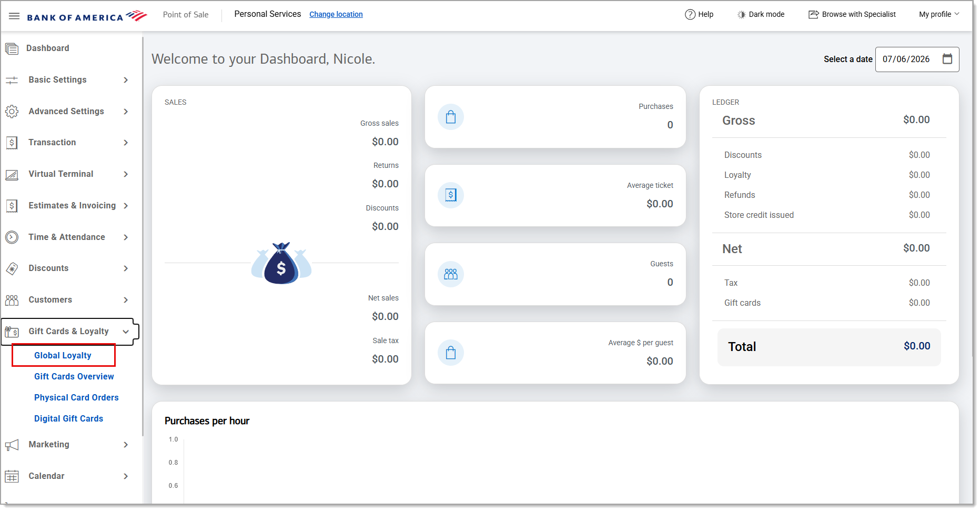Open Digital Gift Cards submenu item
Viewport: 980px width, 511px height.
[x=68, y=418]
